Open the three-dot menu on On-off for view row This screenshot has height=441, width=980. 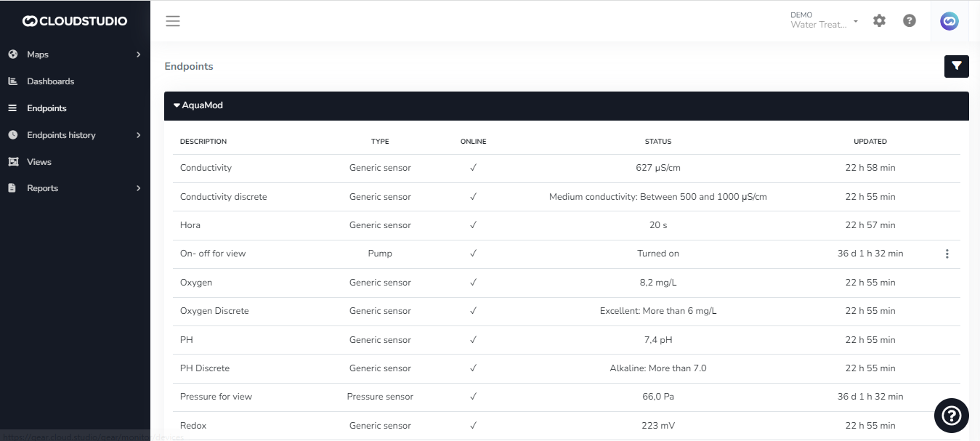[947, 254]
